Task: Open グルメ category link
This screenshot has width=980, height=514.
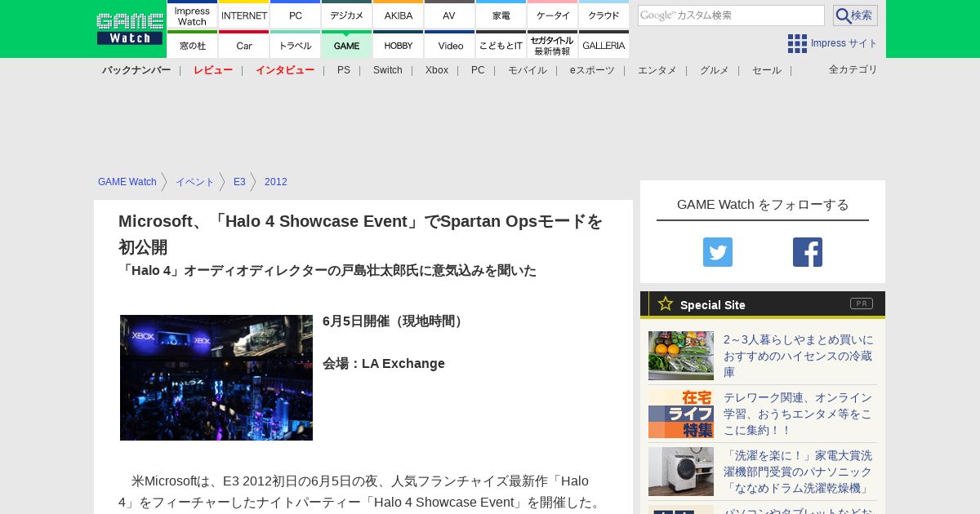Action: tap(715, 70)
